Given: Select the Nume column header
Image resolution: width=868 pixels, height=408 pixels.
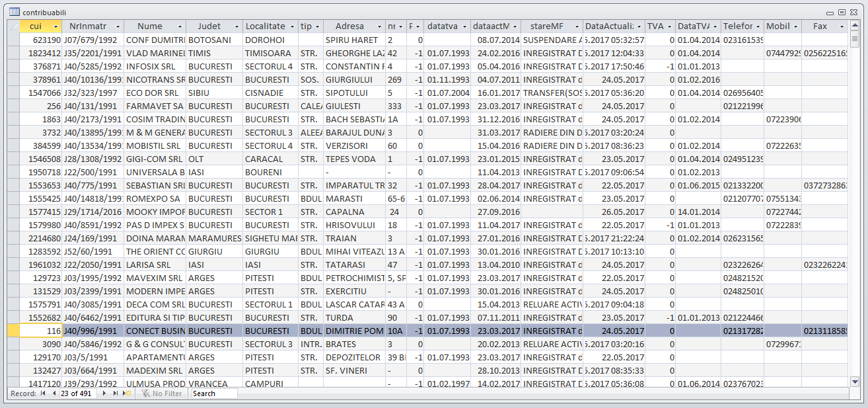Looking at the screenshot, I should click(150, 26).
